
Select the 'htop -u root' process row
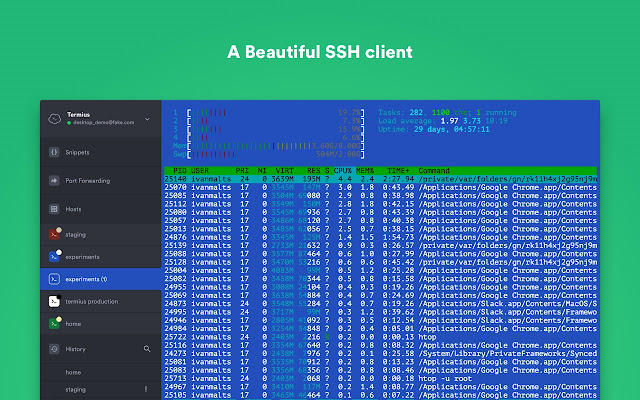tap(380, 378)
